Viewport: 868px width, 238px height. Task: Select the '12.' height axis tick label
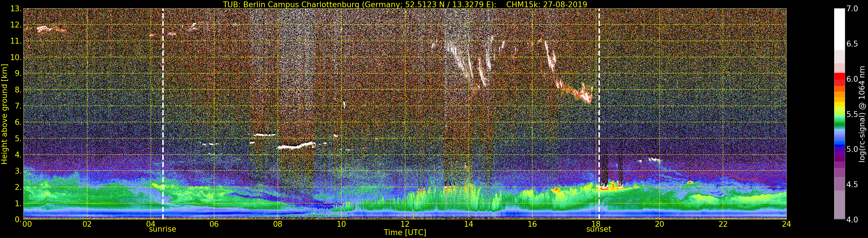pyautogui.click(x=16, y=25)
